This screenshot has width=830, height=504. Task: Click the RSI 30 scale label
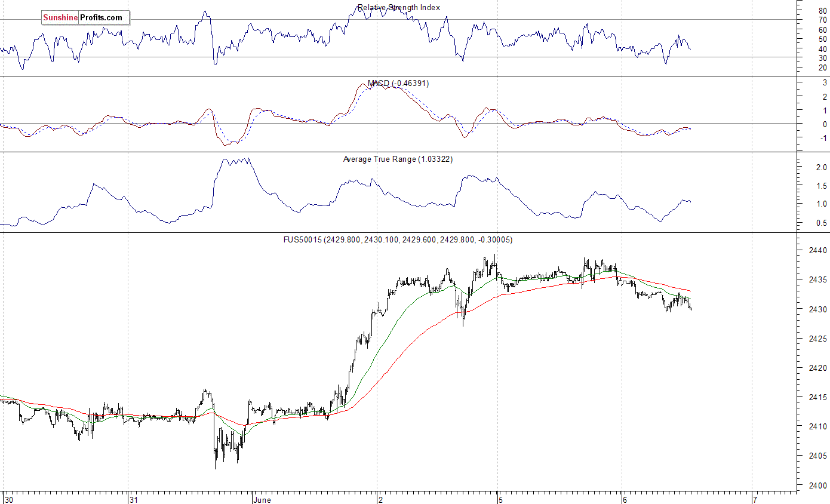823,58
